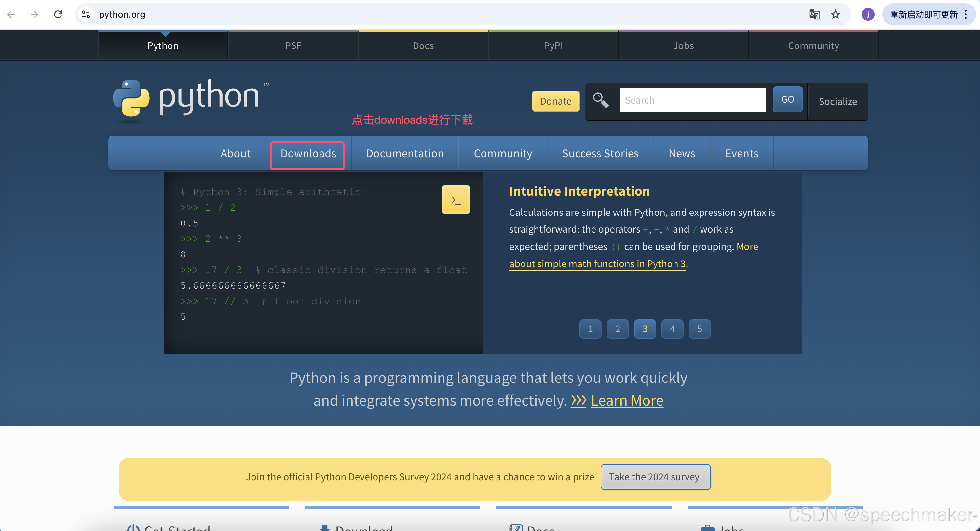Click the site info icon beside URL
The height and width of the screenshot is (531, 980).
click(x=86, y=14)
